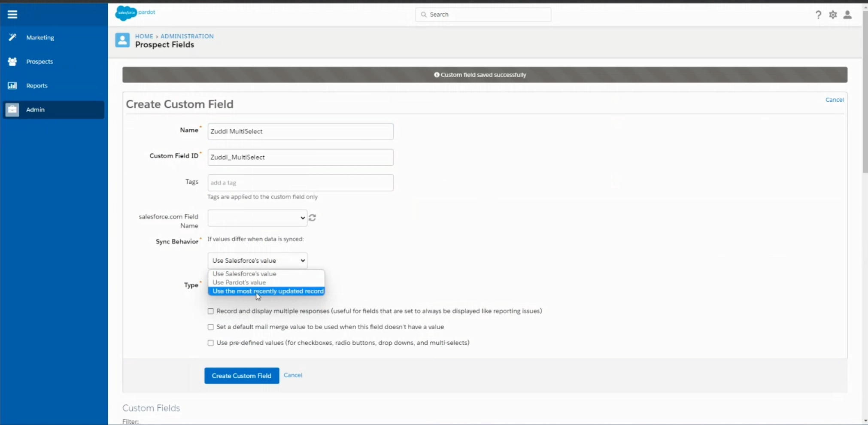Click the Prospect Fields page icon
The image size is (868, 425).
[x=122, y=40]
